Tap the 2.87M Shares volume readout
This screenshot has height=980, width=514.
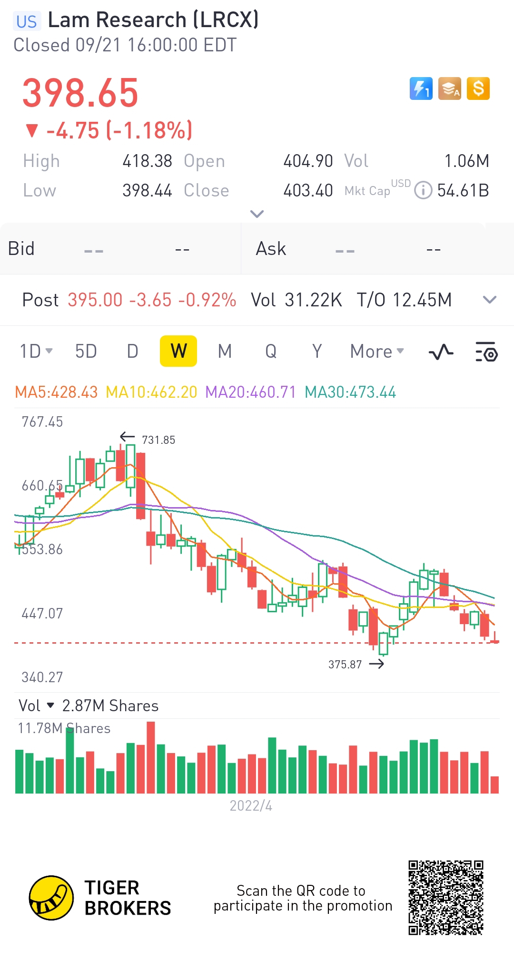pyautogui.click(x=110, y=706)
